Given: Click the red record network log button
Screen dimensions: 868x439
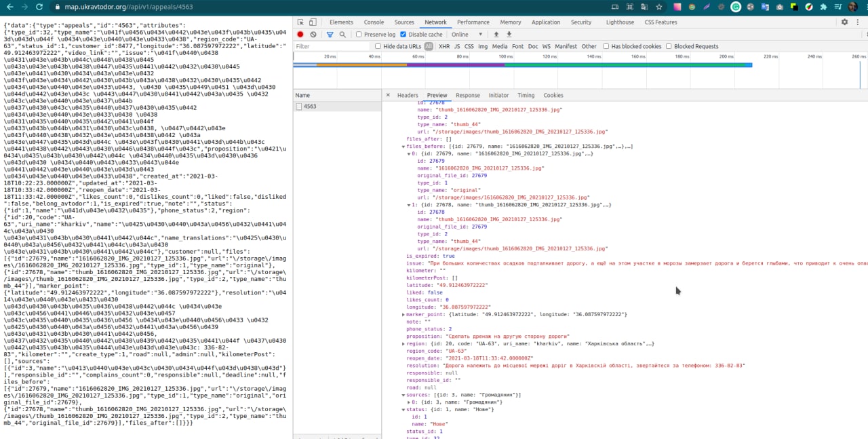Looking at the screenshot, I should (300, 35).
